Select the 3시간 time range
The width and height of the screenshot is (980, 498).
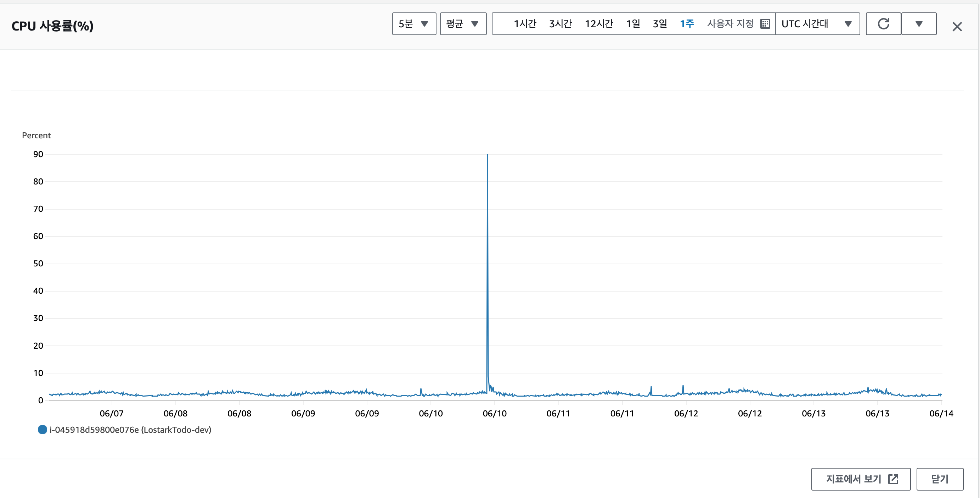click(x=561, y=24)
